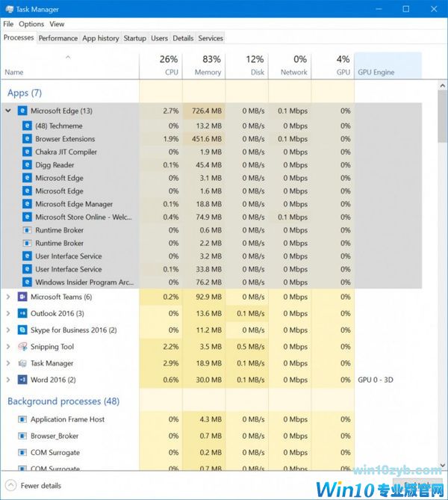
Task: Click the Skype for Business icon
Action: point(22,330)
